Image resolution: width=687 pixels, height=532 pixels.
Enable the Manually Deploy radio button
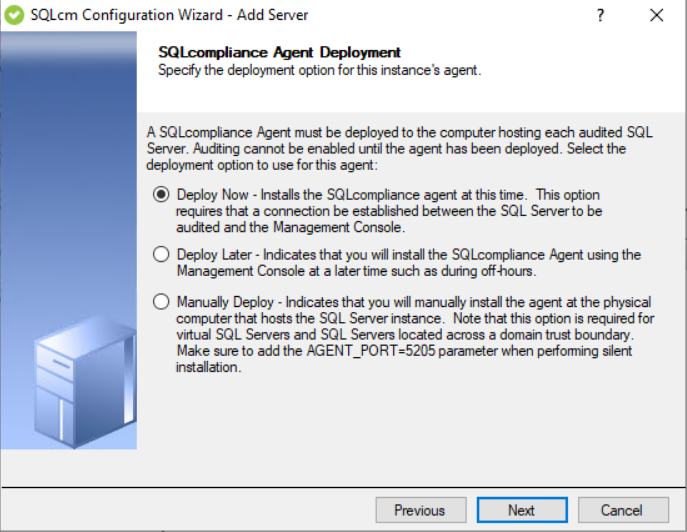(x=161, y=301)
